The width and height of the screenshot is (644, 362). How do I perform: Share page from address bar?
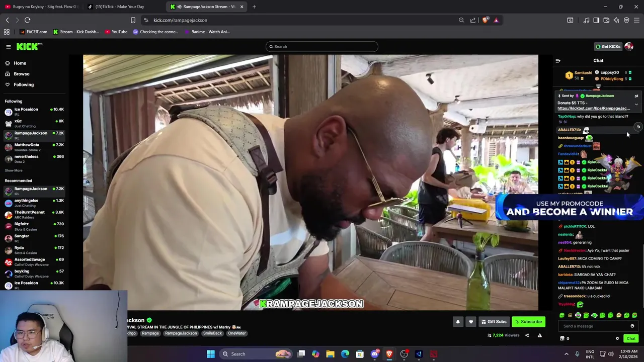click(x=473, y=20)
